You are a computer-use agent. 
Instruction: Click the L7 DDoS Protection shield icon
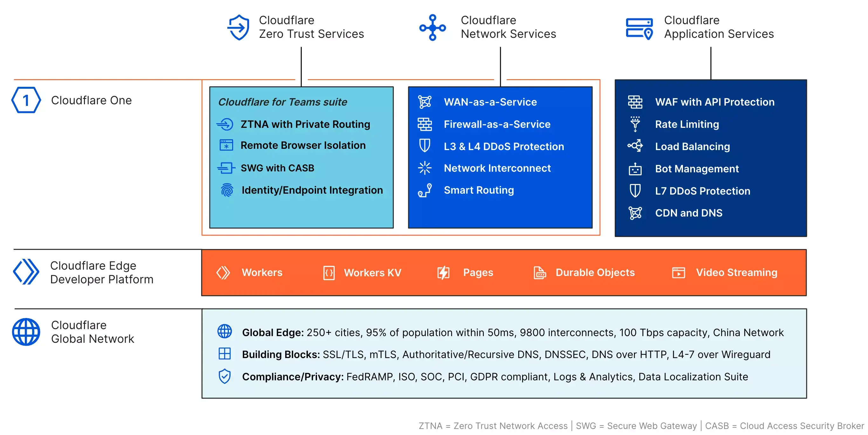(x=635, y=191)
